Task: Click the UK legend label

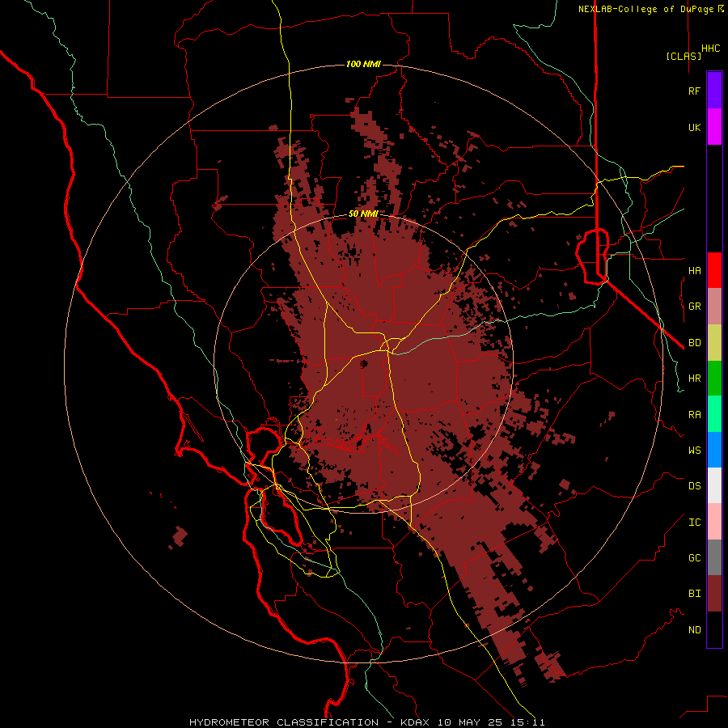Action: click(x=694, y=127)
